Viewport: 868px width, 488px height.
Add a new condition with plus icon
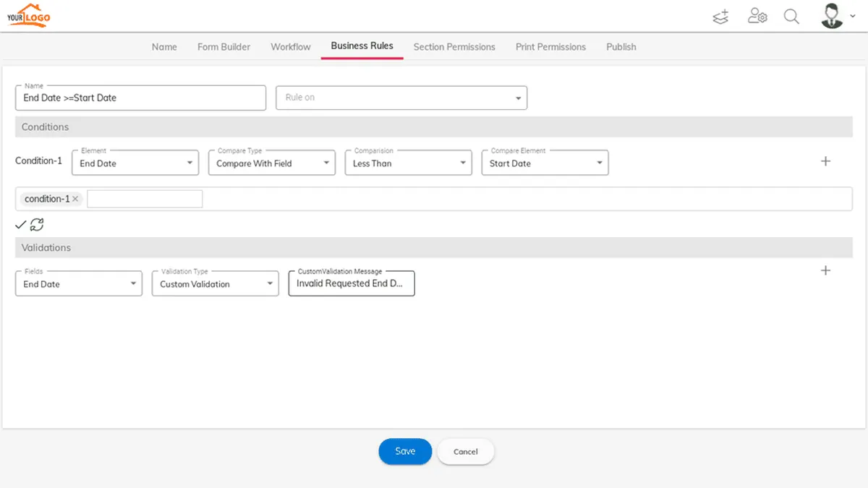(x=825, y=161)
